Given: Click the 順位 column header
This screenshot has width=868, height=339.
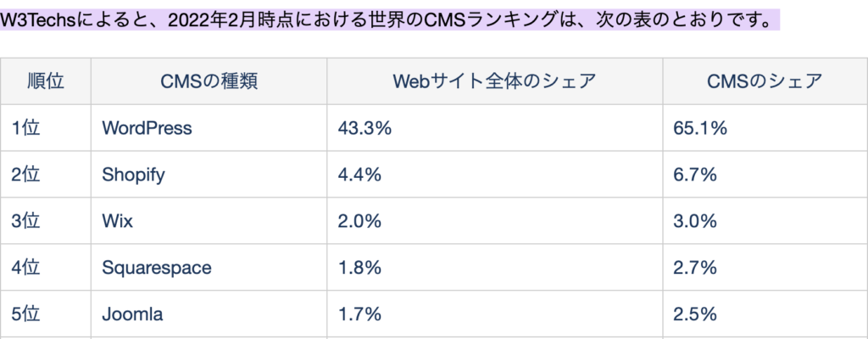Looking at the screenshot, I should [x=46, y=81].
